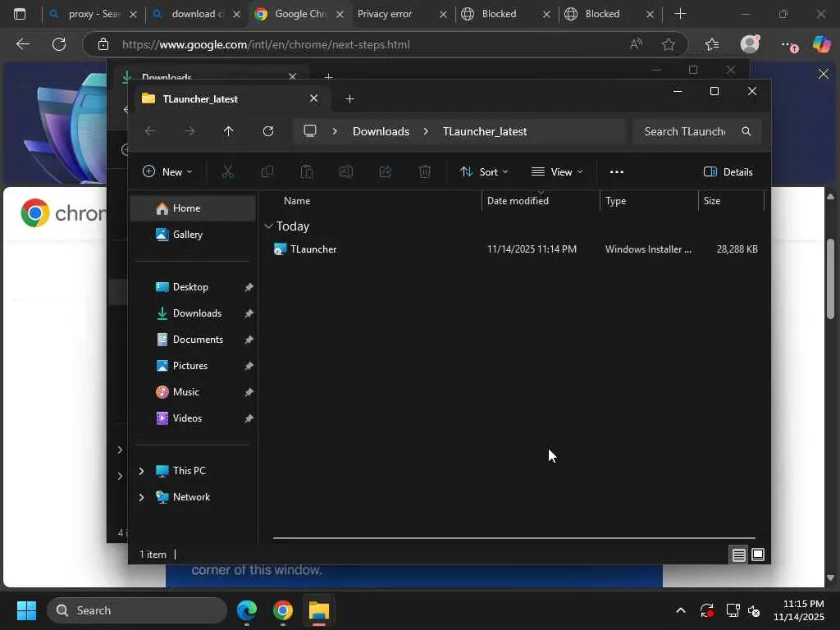The image size is (840, 630).
Task: Expand the Network tree node
Action: 141,497
